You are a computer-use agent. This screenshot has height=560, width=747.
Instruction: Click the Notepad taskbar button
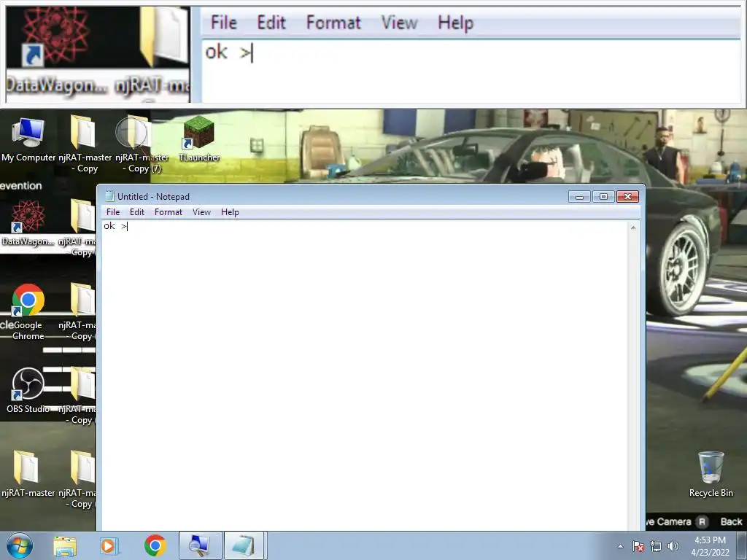244,545
